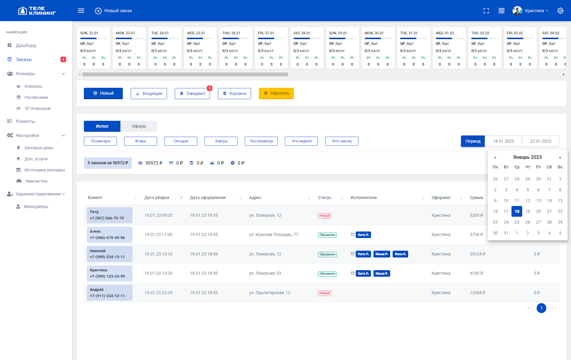Click progress bar on WED 25.01 card
571x360 pixels.
click(x=200, y=38)
